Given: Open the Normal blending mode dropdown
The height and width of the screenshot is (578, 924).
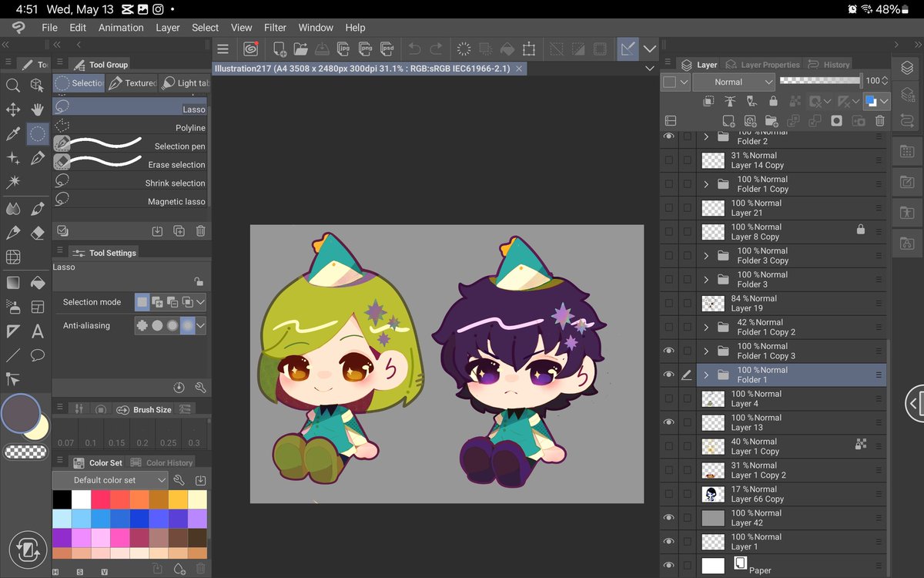Looking at the screenshot, I should (x=735, y=82).
